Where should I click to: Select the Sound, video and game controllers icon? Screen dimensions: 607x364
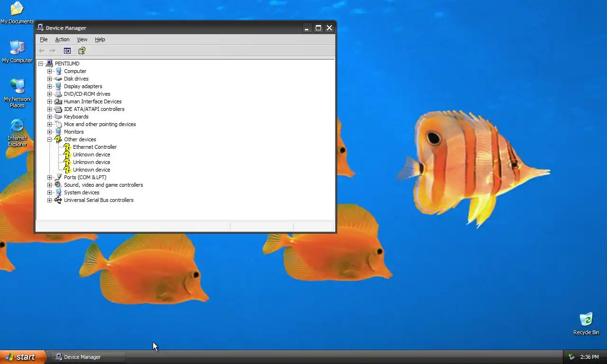tap(58, 185)
